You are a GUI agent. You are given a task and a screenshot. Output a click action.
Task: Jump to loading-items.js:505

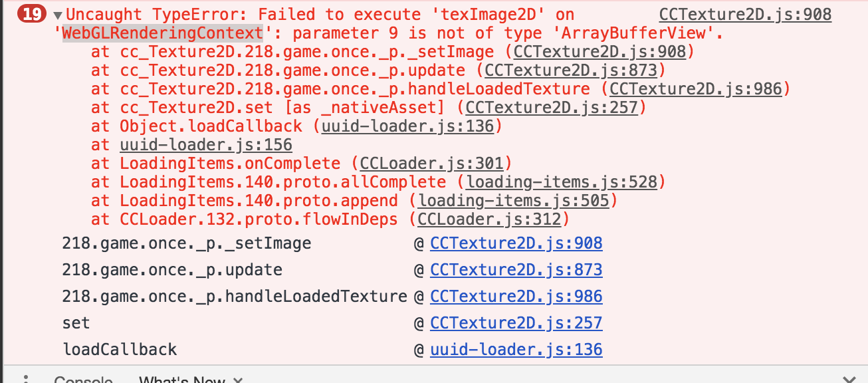(513, 201)
